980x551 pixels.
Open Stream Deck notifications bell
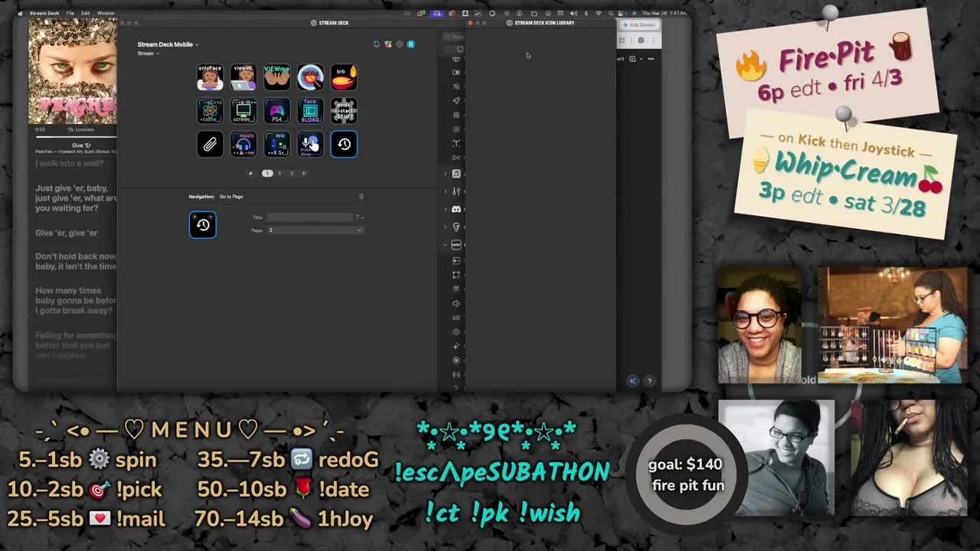coord(376,44)
